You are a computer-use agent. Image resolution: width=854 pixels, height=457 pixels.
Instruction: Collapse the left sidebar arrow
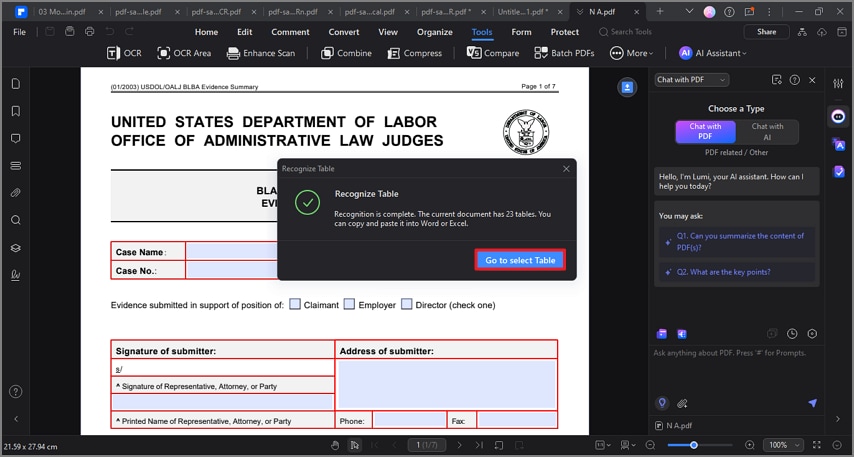click(x=16, y=419)
